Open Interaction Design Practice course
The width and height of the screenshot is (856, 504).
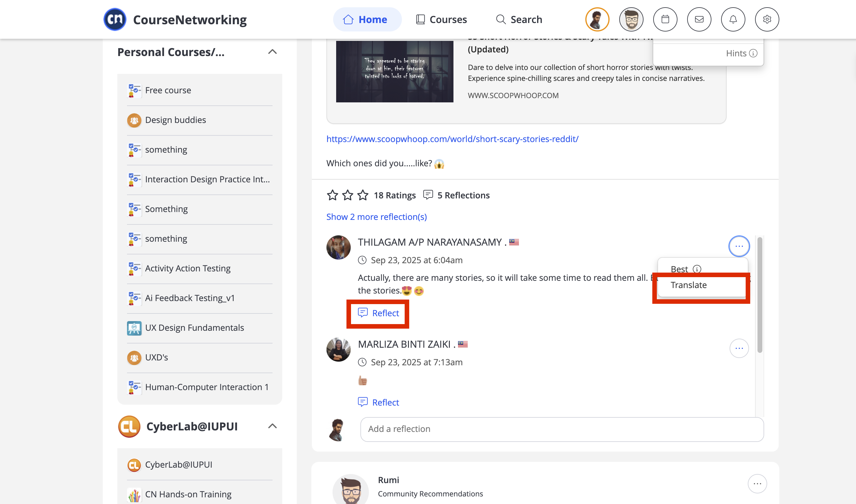tap(200, 180)
